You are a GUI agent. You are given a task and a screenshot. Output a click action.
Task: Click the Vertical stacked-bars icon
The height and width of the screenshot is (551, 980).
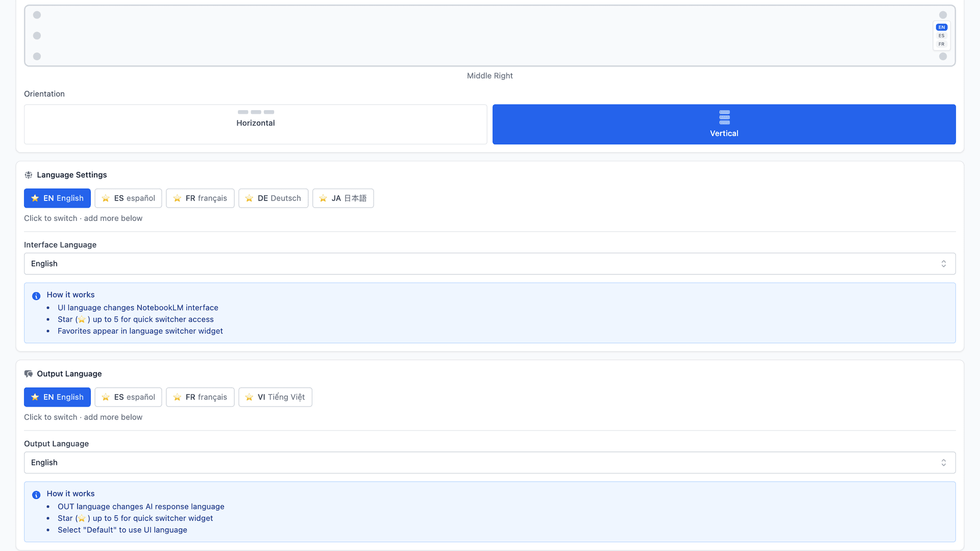point(724,117)
